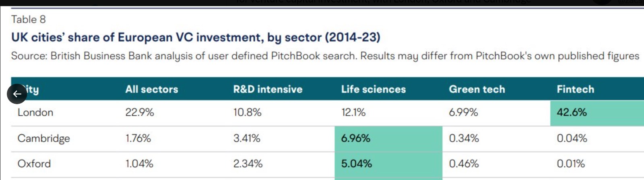Click Oxford's 0.46% green tech value
Screen dimensions: 644x180
point(464,164)
